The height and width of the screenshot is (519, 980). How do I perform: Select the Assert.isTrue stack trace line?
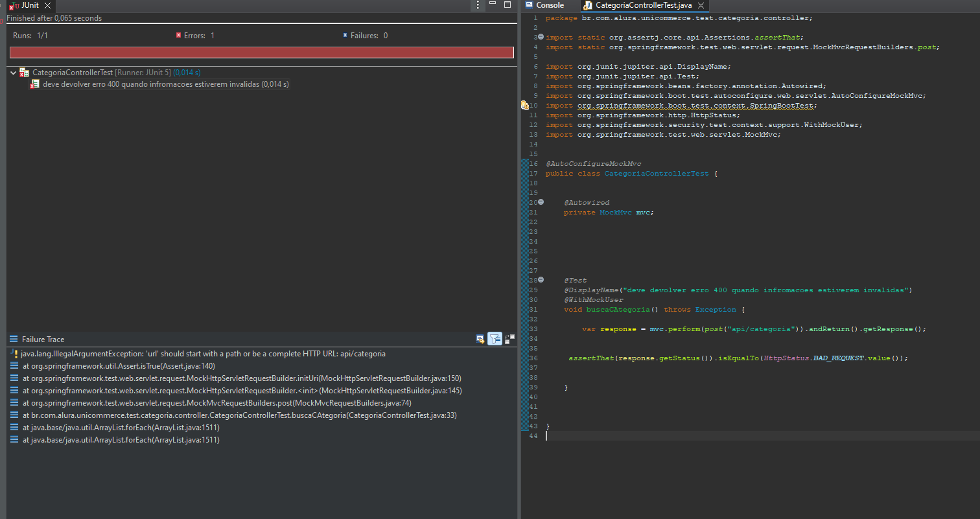pos(113,366)
